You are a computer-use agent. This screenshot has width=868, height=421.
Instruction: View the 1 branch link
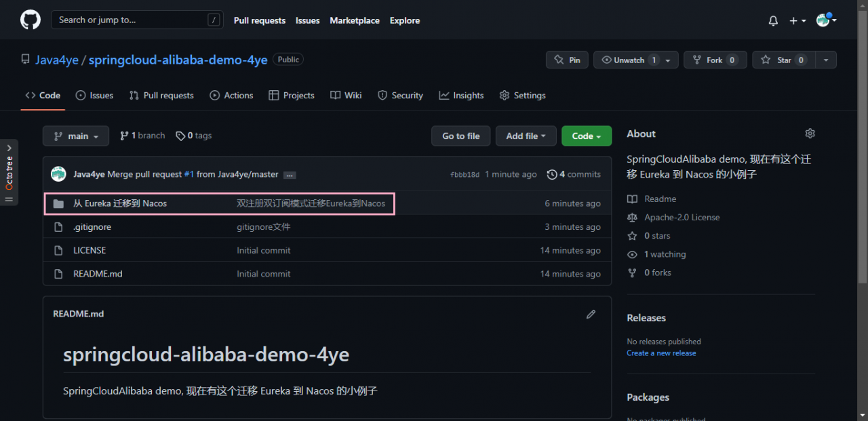pyautogui.click(x=142, y=136)
